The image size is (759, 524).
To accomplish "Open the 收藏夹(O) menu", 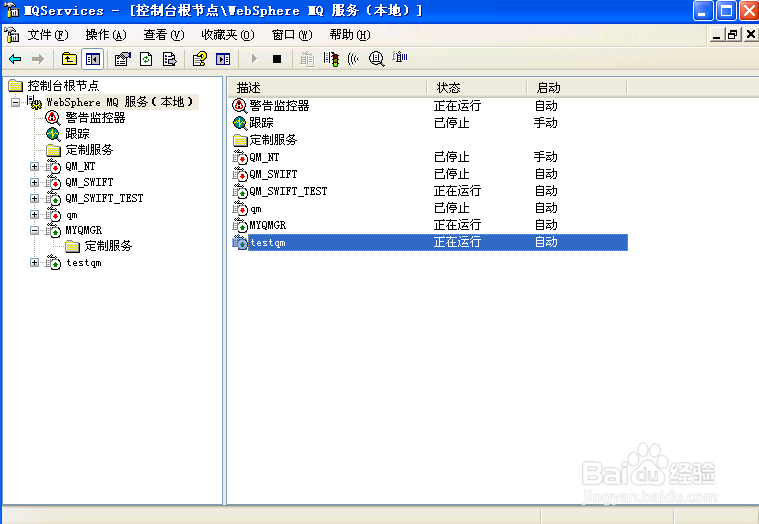I will pyautogui.click(x=228, y=35).
